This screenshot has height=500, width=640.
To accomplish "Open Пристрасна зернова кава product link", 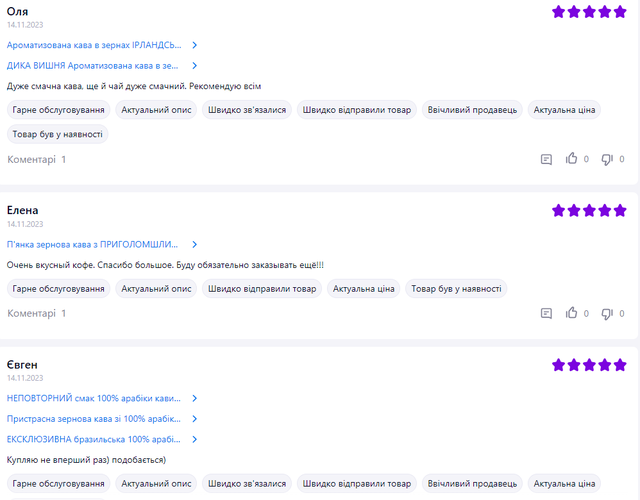I will coord(93,418).
